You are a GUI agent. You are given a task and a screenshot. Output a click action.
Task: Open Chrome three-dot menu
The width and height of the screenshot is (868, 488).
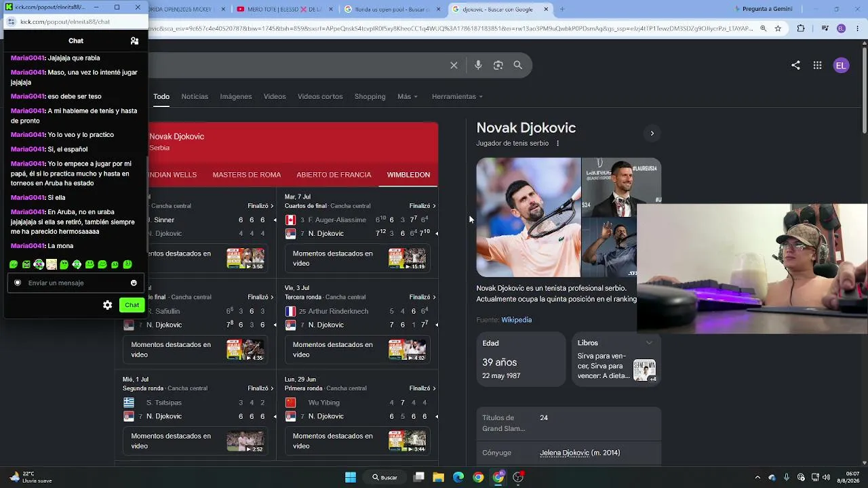click(x=857, y=28)
